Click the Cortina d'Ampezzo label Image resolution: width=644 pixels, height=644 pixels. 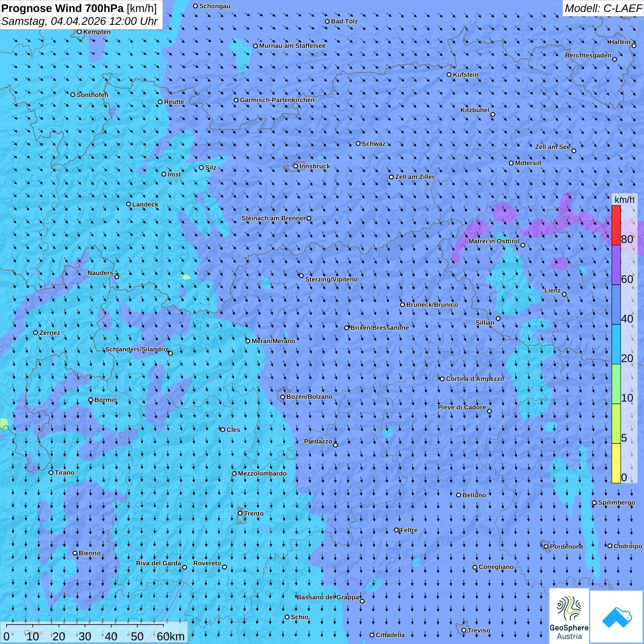click(475, 379)
